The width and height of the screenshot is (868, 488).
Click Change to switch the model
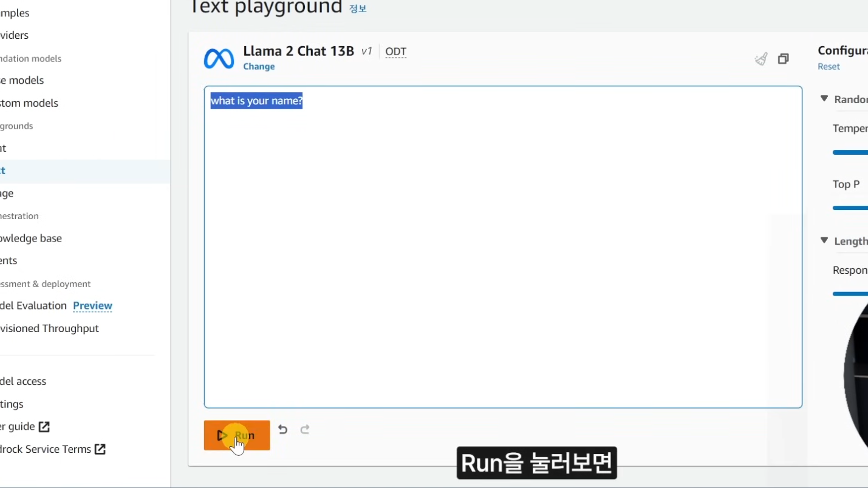259,66
